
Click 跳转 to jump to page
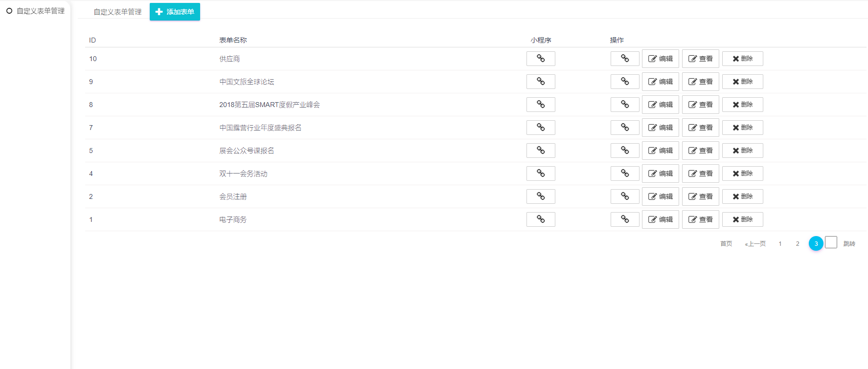pyautogui.click(x=849, y=243)
